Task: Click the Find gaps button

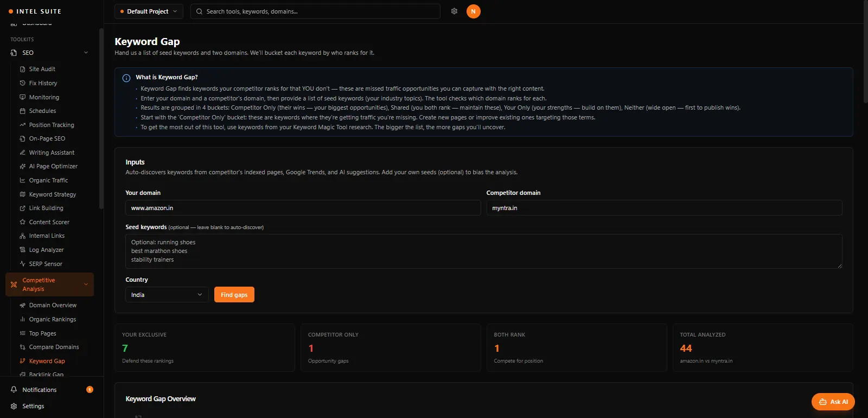Action: tap(234, 295)
